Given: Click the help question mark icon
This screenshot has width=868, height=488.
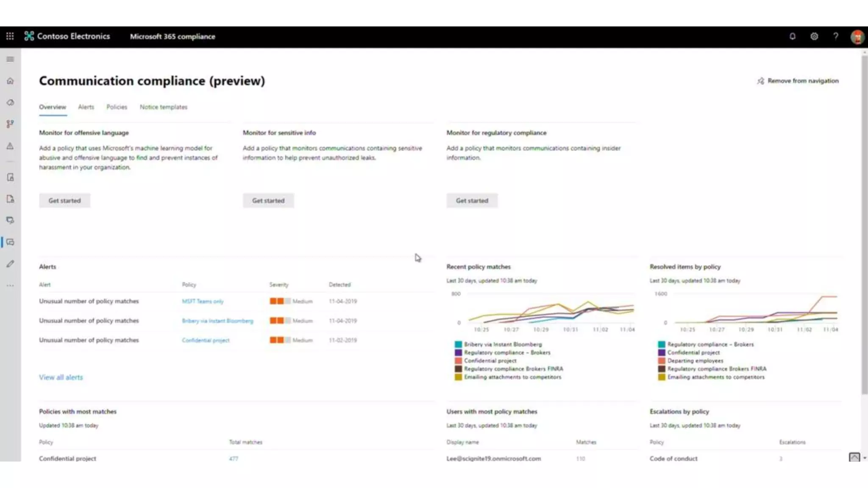Looking at the screenshot, I should pyautogui.click(x=835, y=36).
